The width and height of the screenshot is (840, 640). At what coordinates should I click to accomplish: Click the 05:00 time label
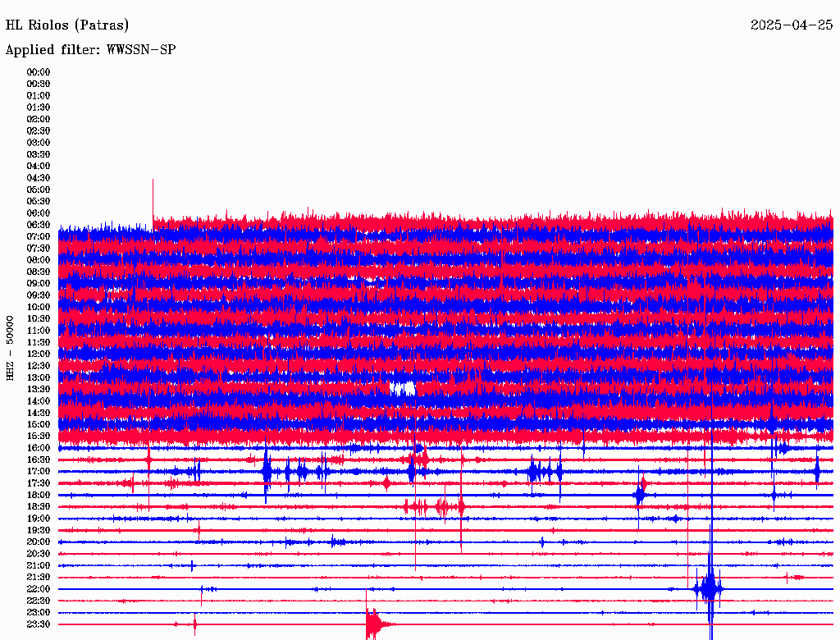tap(39, 190)
